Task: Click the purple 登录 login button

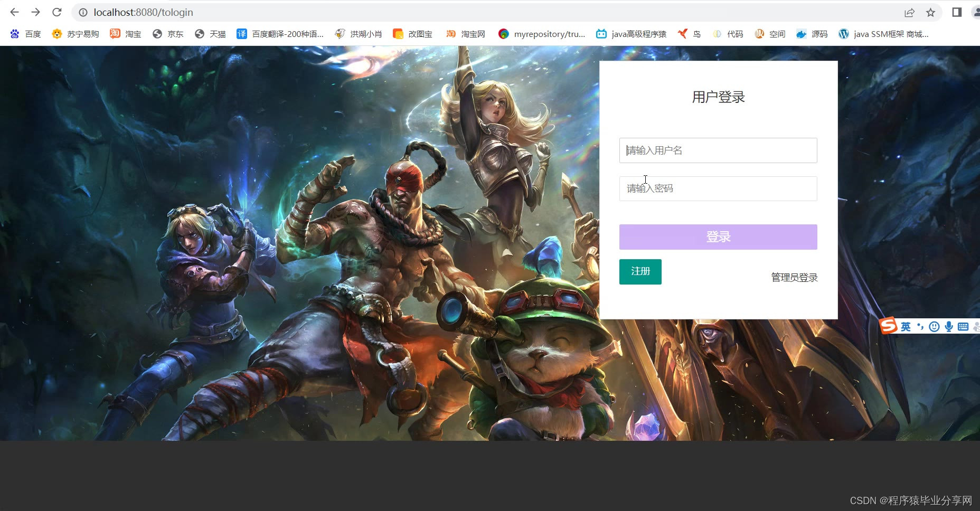Action: pyautogui.click(x=718, y=237)
